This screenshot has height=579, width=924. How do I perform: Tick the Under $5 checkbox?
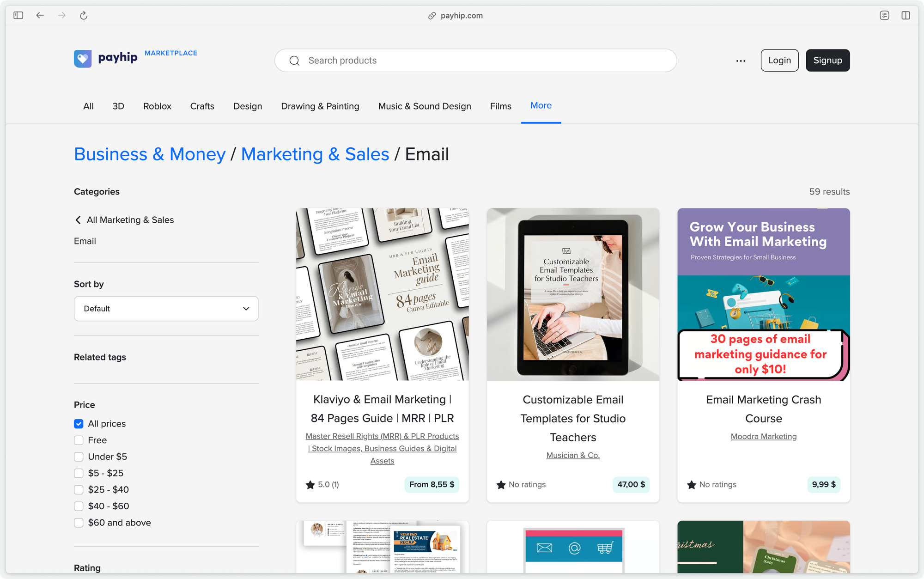coord(79,457)
